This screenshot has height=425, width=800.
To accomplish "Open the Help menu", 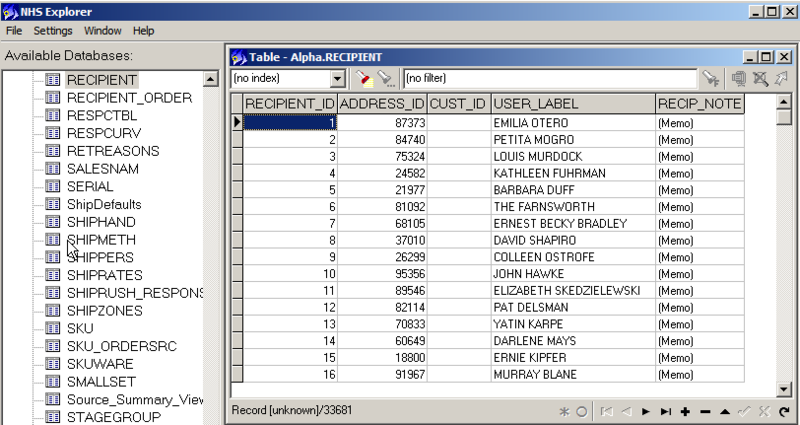I will [143, 31].
